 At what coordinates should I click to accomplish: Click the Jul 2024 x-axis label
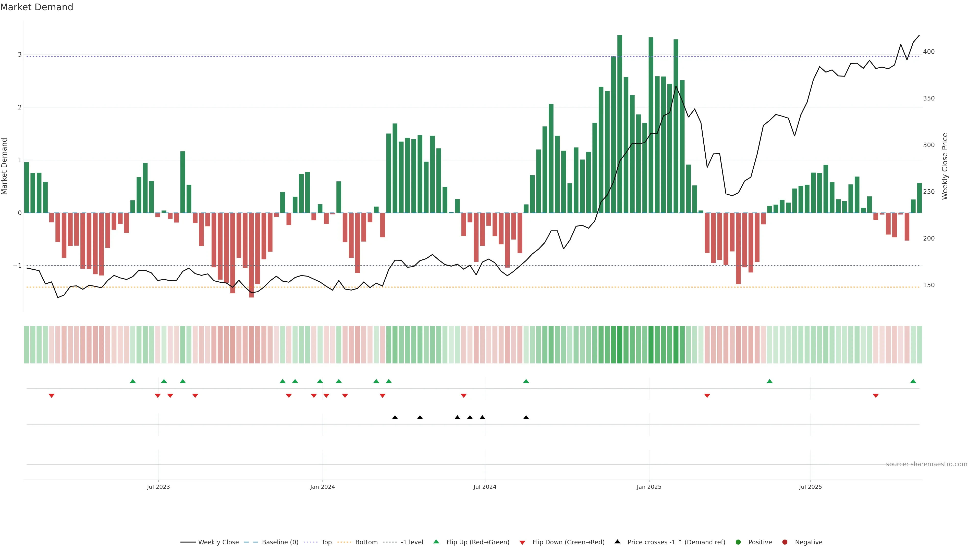(485, 487)
